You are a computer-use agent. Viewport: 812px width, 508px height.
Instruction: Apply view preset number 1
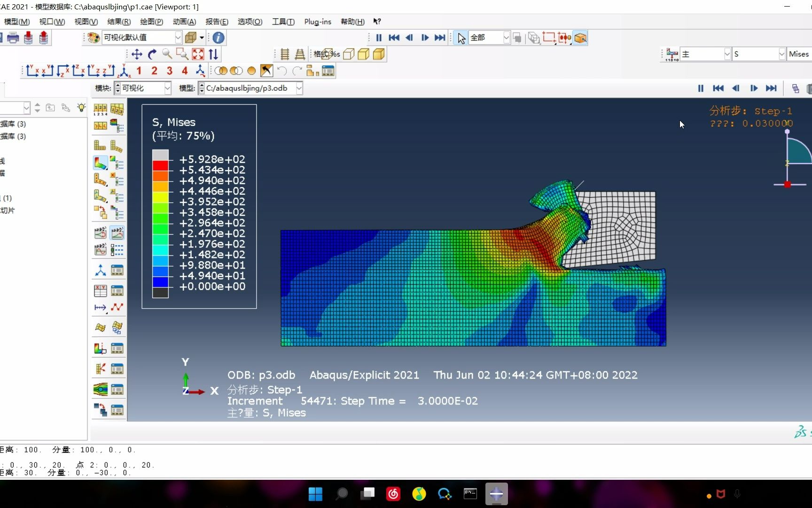click(139, 71)
